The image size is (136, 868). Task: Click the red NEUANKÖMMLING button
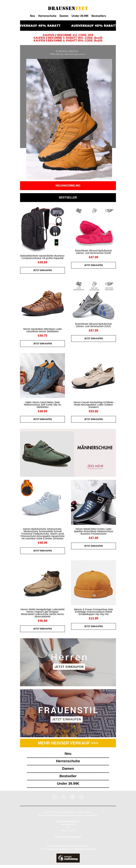68,186
